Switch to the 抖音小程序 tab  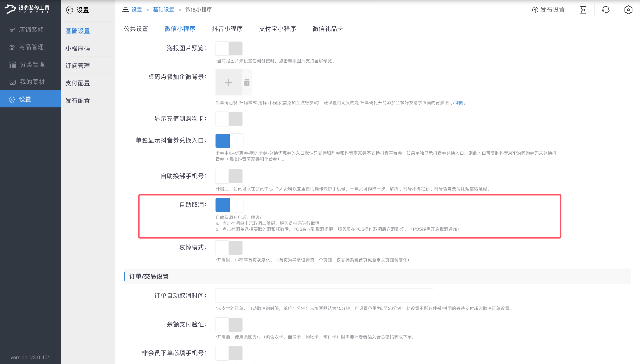point(227,29)
